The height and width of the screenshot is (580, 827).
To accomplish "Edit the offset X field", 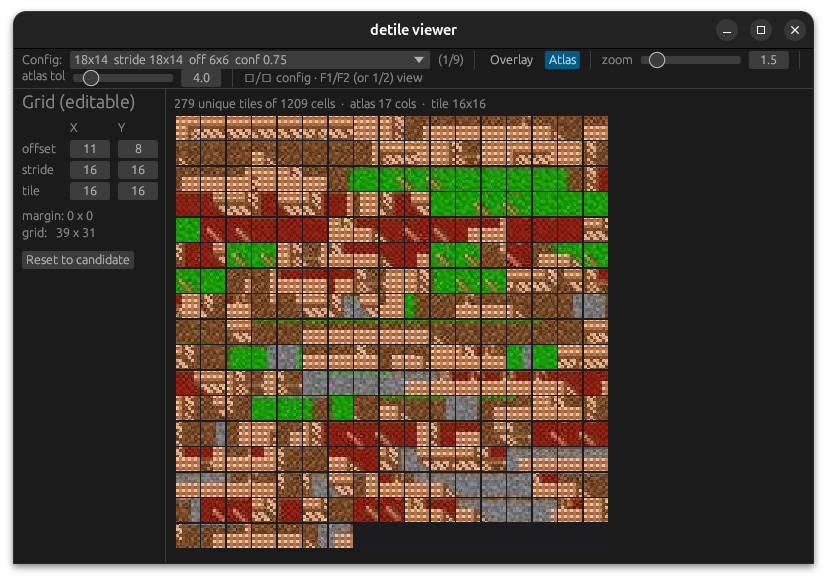I will [90, 149].
